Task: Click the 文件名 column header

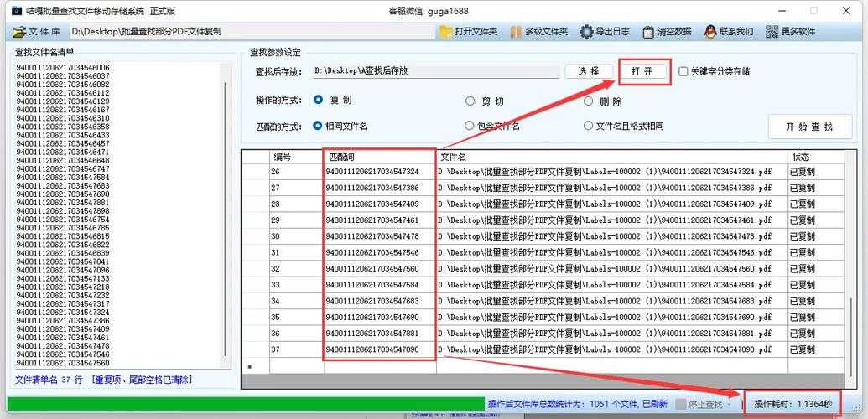Action: point(612,158)
